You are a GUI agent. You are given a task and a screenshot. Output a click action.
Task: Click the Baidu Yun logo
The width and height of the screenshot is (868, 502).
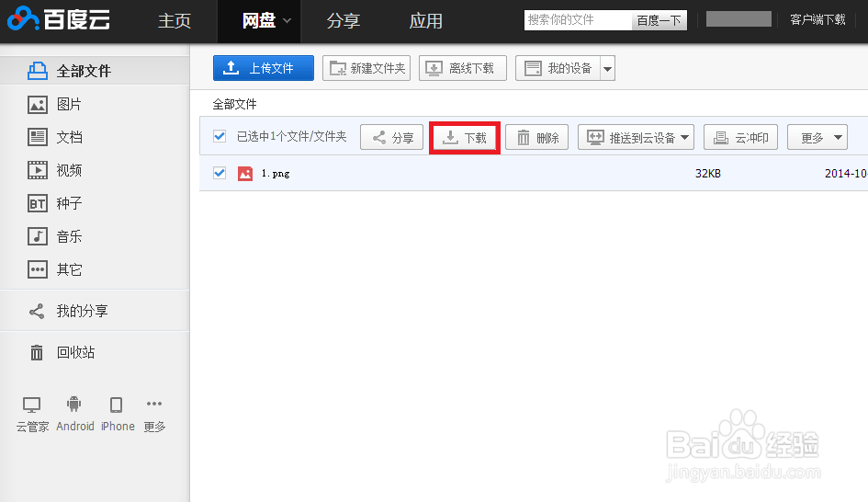click(59, 19)
